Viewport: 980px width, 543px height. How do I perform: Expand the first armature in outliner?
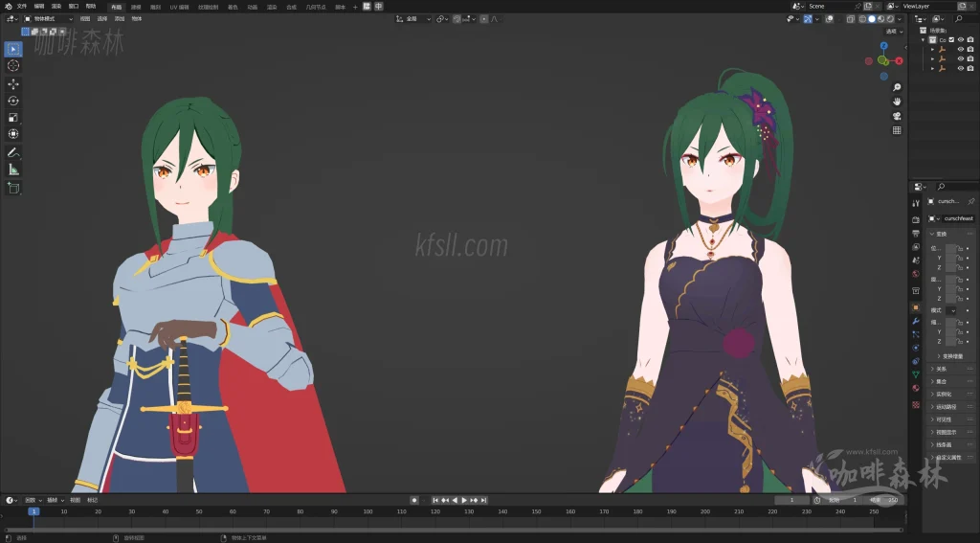pyautogui.click(x=932, y=50)
